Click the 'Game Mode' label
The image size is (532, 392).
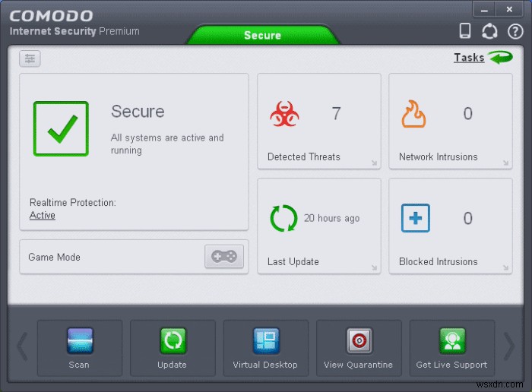coord(54,257)
